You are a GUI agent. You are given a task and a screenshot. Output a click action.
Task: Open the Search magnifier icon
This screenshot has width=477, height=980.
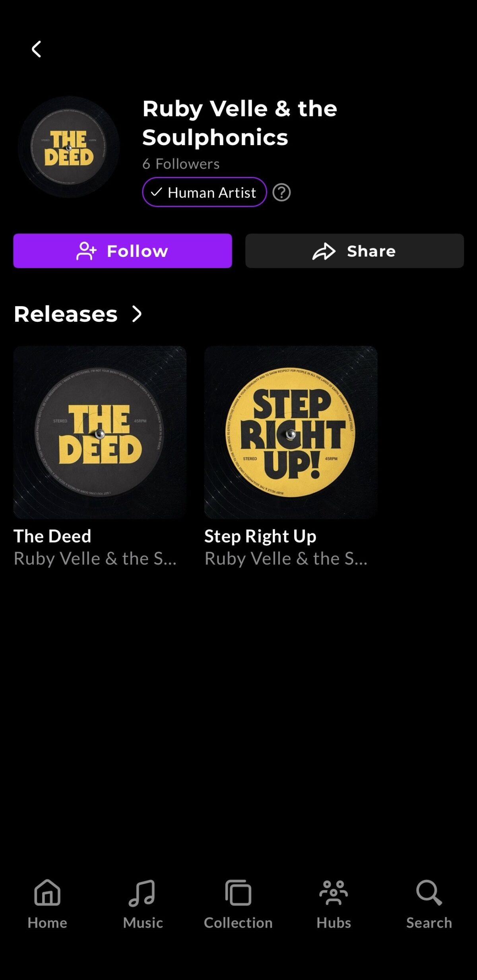tap(429, 892)
